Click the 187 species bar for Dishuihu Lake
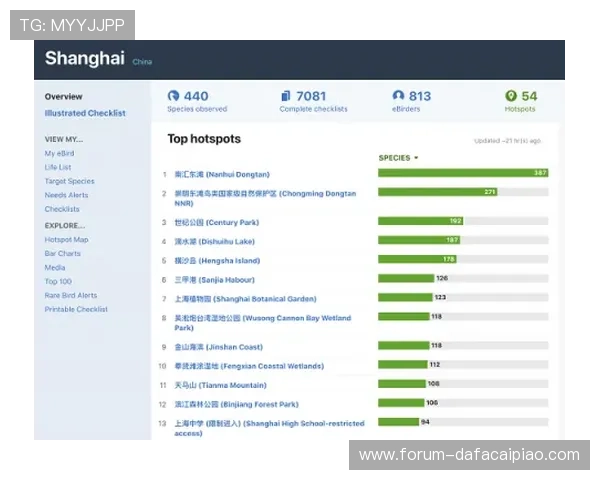 [419, 240]
